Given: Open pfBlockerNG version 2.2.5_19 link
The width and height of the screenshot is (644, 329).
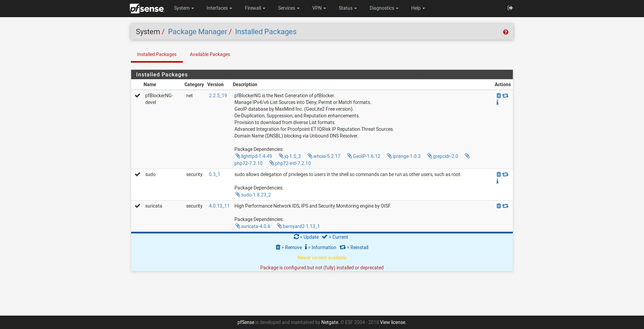Looking at the screenshot, I should click(x=218, y=96).
